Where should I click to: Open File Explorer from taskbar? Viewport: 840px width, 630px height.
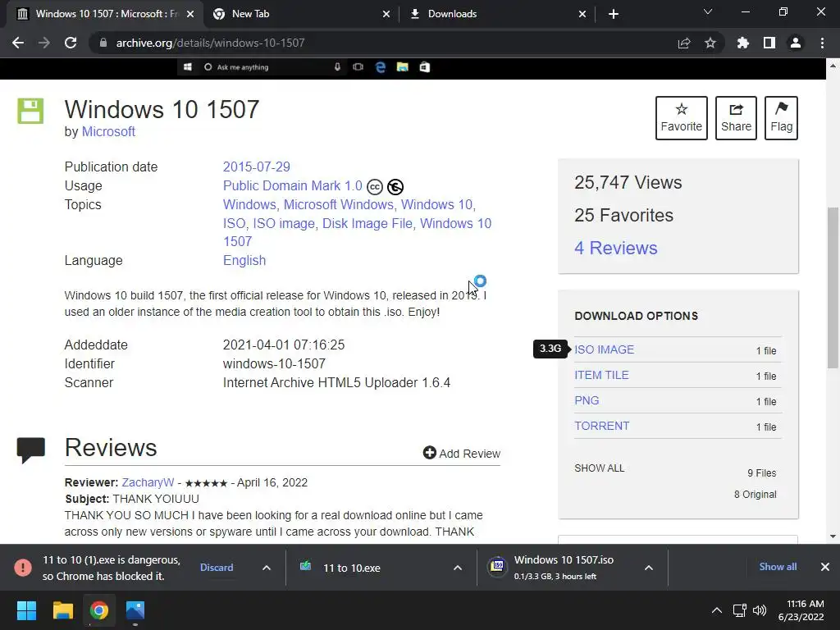coord(62,610)
